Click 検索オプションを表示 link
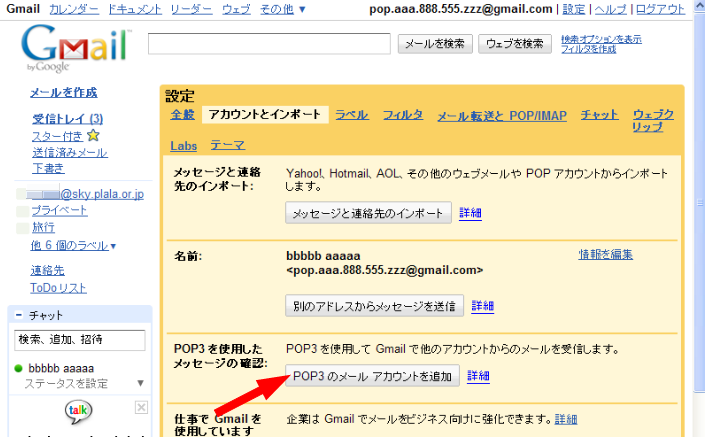This screenshot has width=705, height=437. [601, 39]
